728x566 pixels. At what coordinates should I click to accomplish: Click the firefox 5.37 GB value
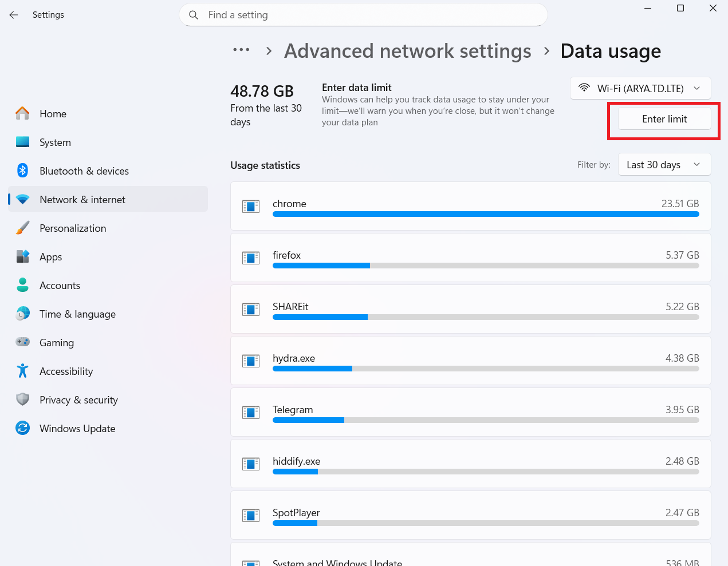(x=682, y=255)
